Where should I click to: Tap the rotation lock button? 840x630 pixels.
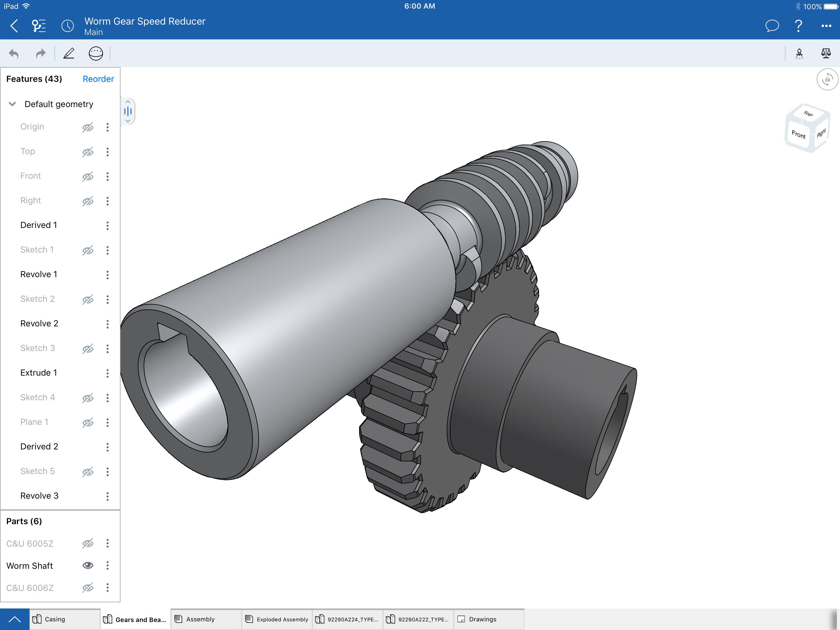tap(827, 79)
